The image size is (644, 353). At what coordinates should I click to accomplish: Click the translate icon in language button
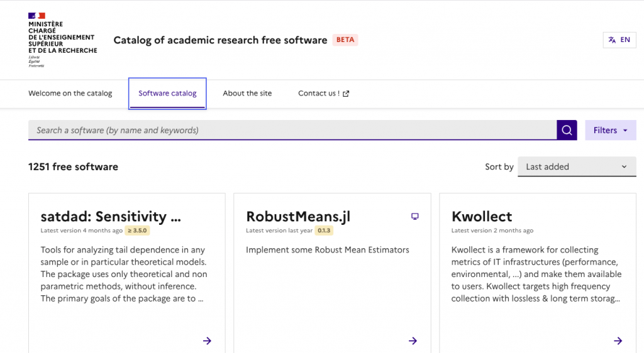612,40
